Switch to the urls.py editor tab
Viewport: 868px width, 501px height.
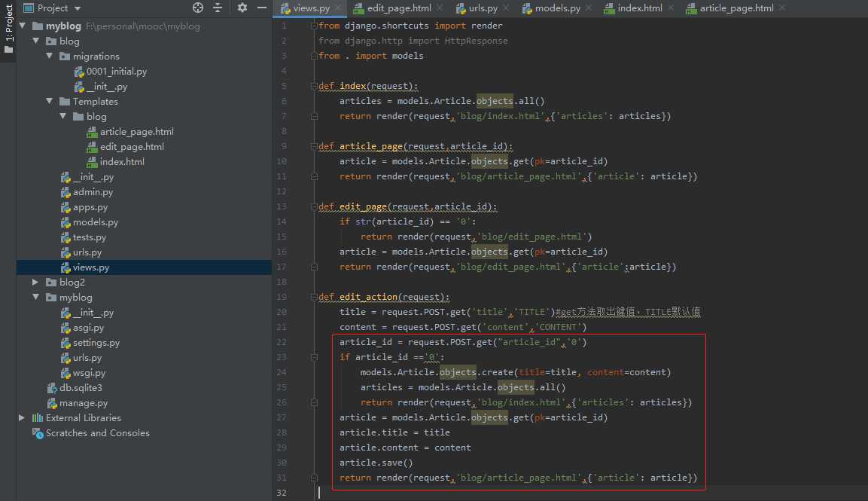[x=483, y=8]
